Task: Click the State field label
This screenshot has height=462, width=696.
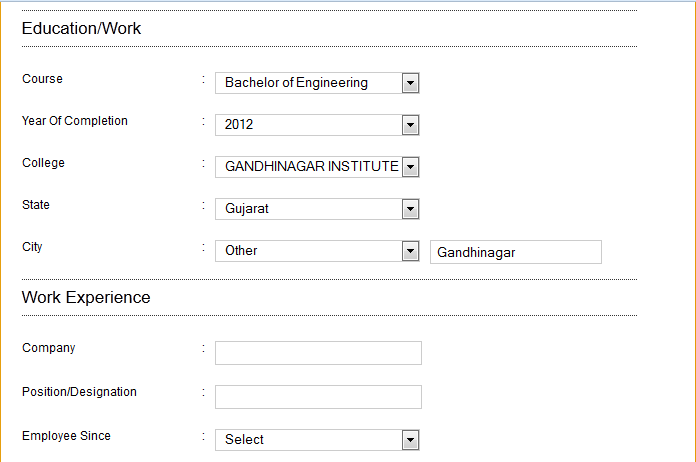Action: pyautogui.click(x=36, y=205)
